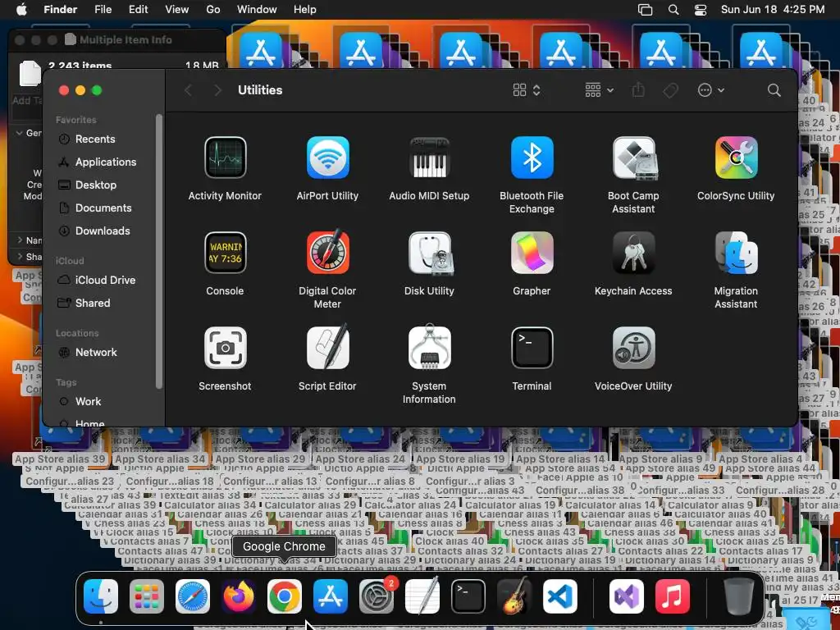
Task: Click the Finder search magnifier
Action: coord(774,90)
